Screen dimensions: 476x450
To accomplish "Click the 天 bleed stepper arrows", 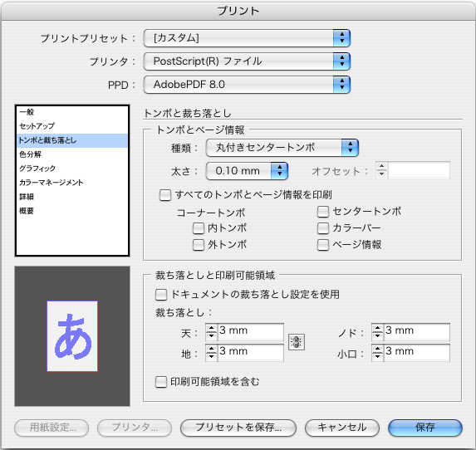I will (x=211, y=332).
